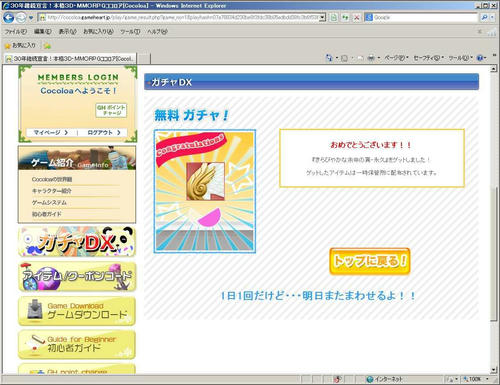The image size is (500, 385).
Task: Open the セーフティ(S) command bar dropdown
Action: (428, 58)
